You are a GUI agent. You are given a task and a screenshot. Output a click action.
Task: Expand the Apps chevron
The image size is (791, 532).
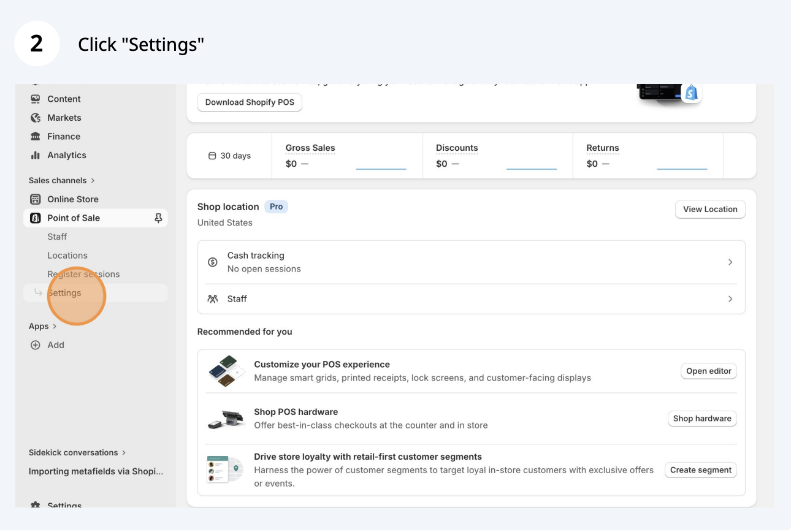point(55,327)
